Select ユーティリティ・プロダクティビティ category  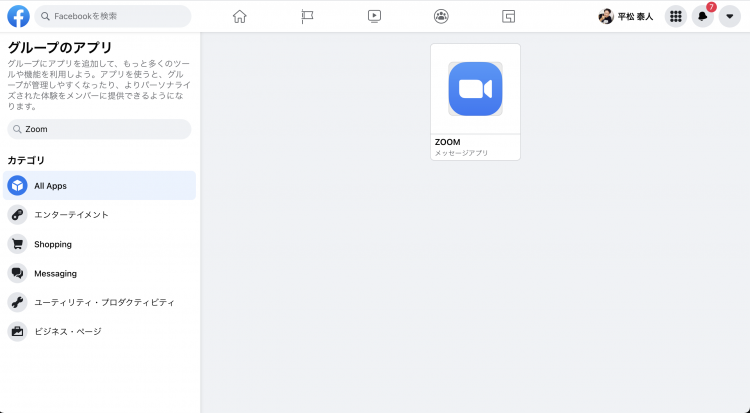(x=99, y=302)
